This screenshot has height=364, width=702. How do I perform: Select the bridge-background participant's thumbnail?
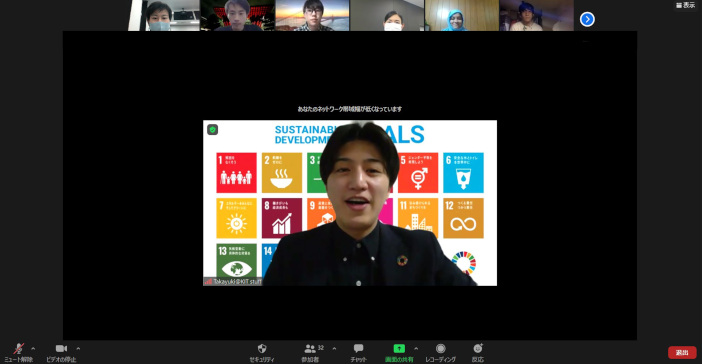[312, 15]
